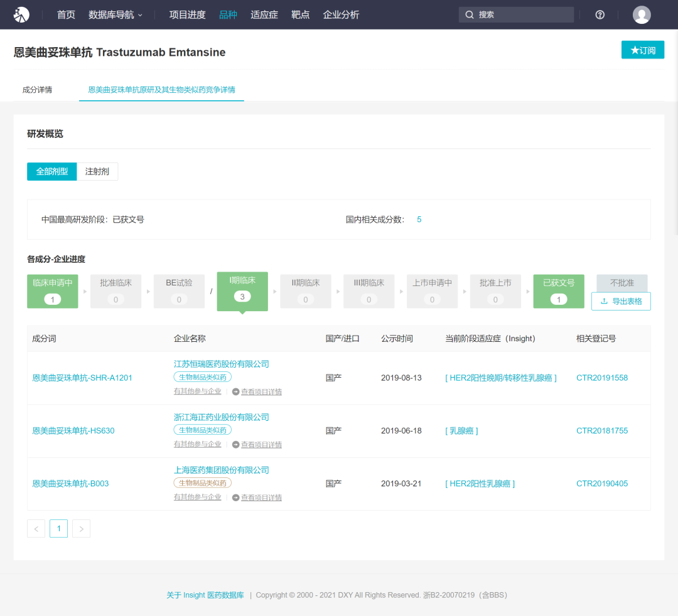Click the export upload icon in 导出表格
The width and height of the screenshot is (678, 616).
[604, 301]
